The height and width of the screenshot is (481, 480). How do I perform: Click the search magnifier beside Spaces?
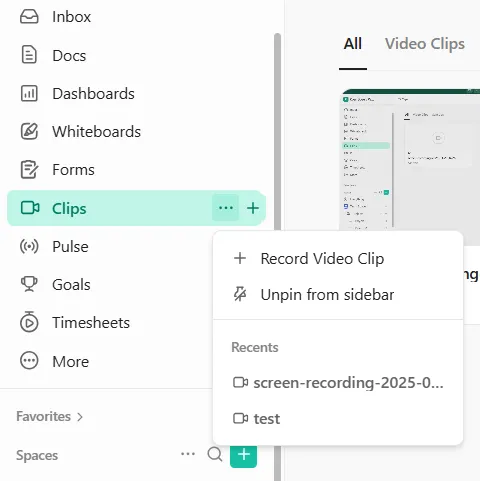point(215,454)
